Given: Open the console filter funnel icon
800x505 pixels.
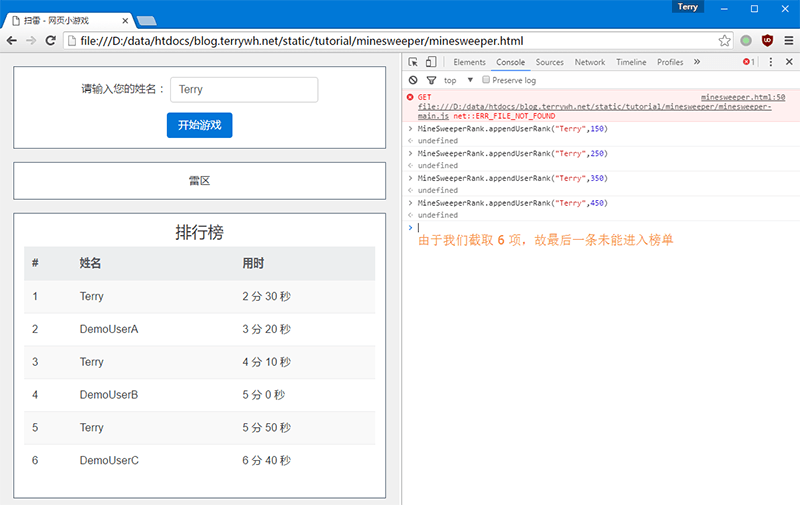Looking at the screenshot, I should (432, 80).
